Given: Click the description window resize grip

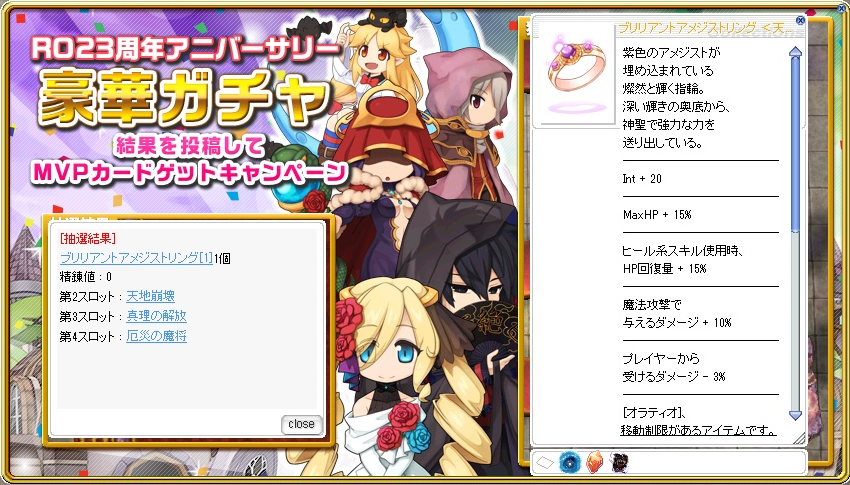Looking at the screenshot, I should point(799,438).
